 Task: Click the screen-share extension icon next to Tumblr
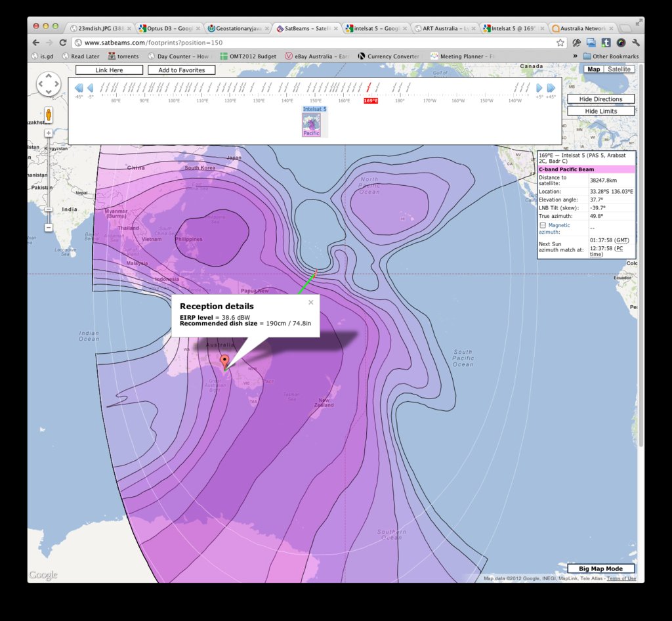pos(591,43)
